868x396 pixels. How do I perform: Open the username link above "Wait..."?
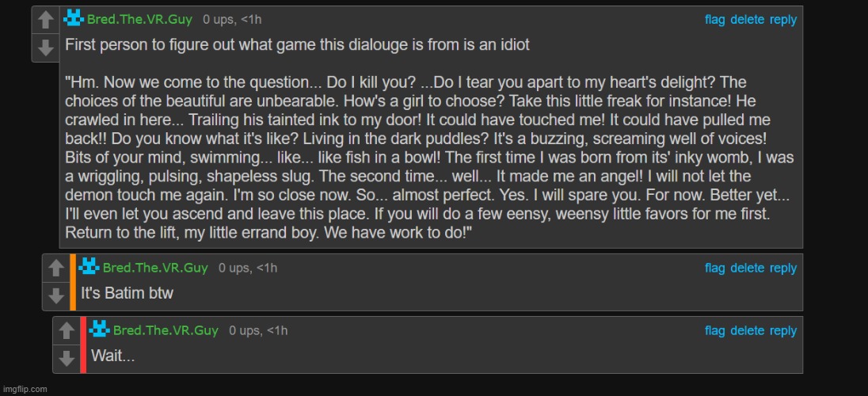click(166, 330)
